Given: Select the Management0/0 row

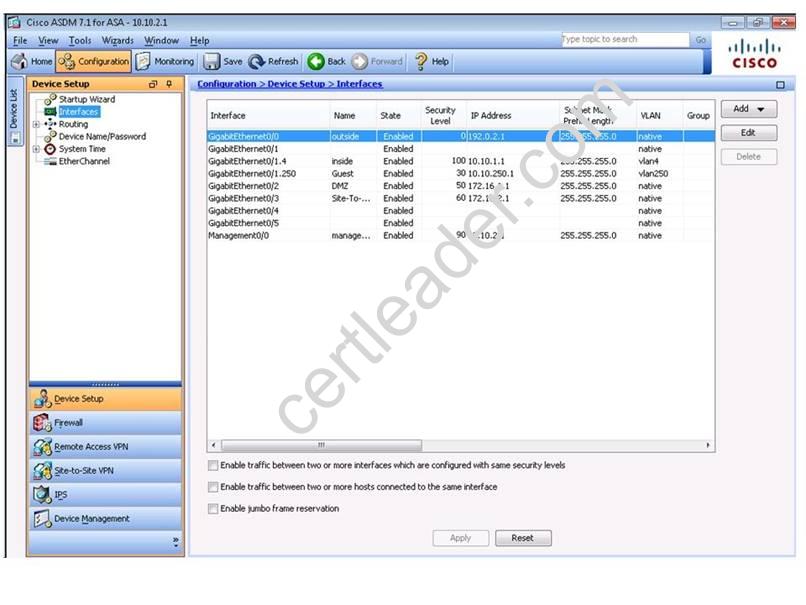Looking at the screenshot, I should pyautogui.click(x=461, y=235).
